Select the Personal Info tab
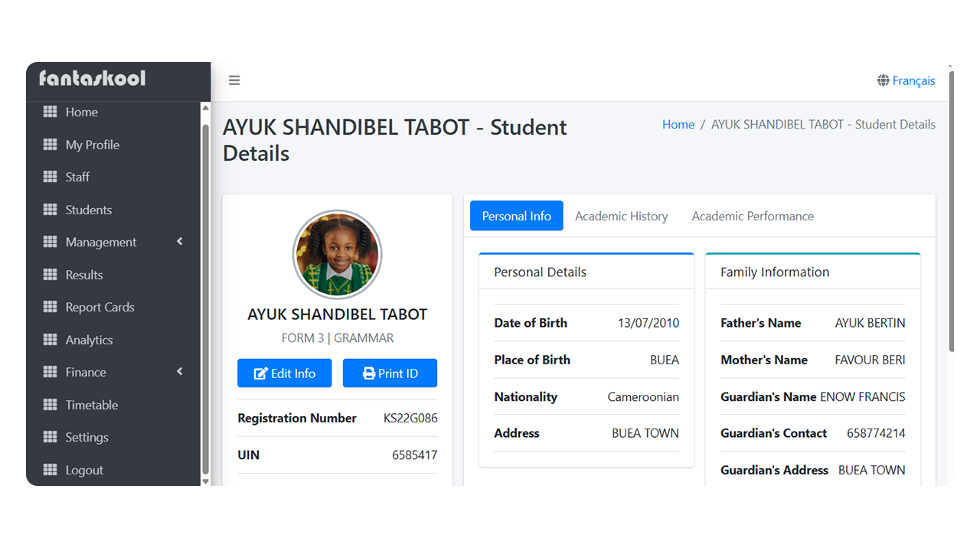980x551 pixels. (517, 216)
